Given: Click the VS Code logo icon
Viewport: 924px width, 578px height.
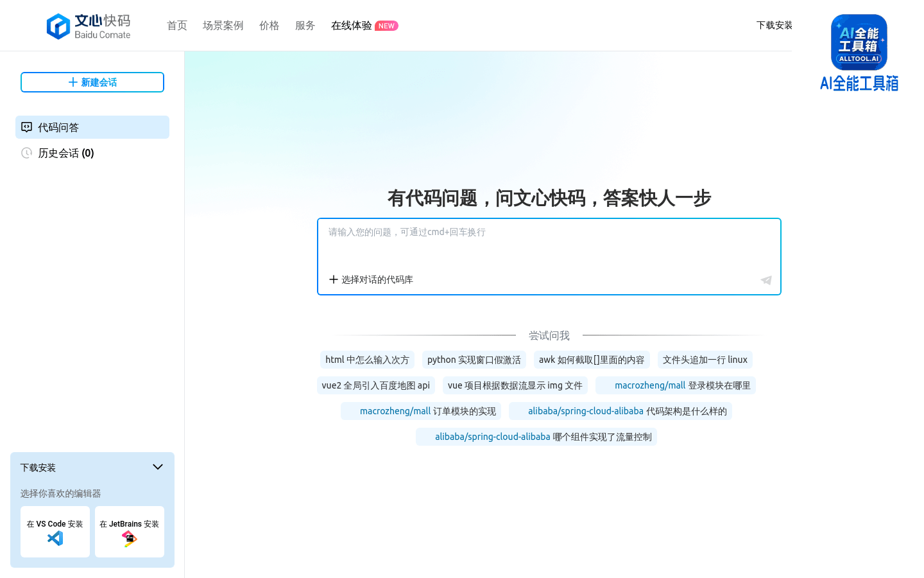Looking at the screenshot, I should point(55,538).
